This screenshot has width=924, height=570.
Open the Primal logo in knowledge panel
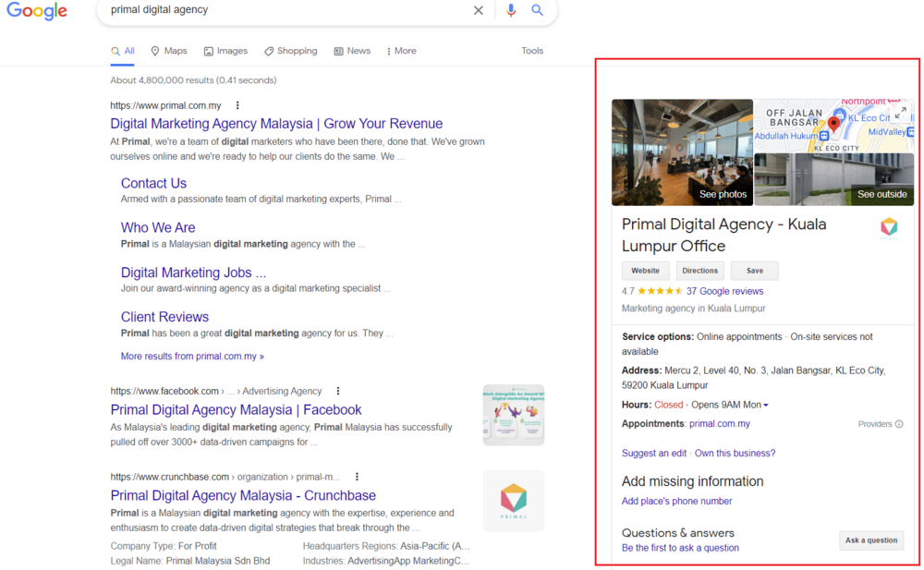tap(889, 228)
